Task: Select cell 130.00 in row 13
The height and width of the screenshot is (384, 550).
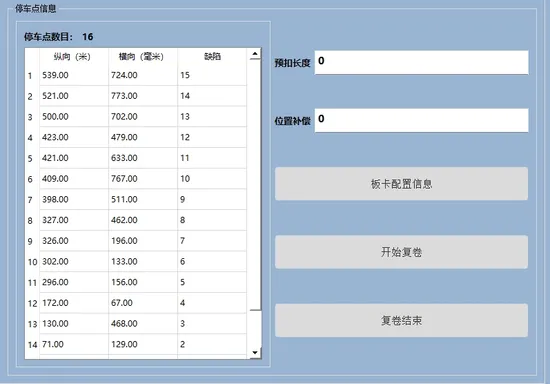Action: click(x=74, y=323)
